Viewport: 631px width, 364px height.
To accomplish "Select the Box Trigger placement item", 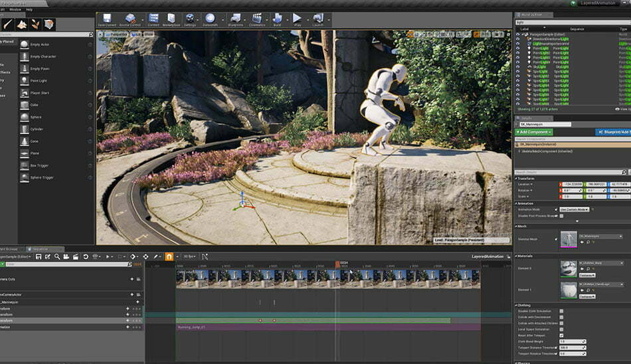I will click(x=56, y=165).
